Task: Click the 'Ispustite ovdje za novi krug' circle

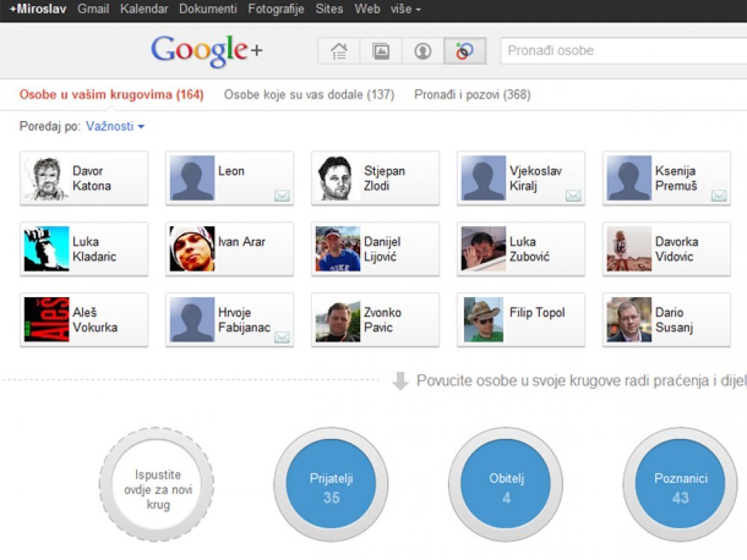Action: pos(157,485)
